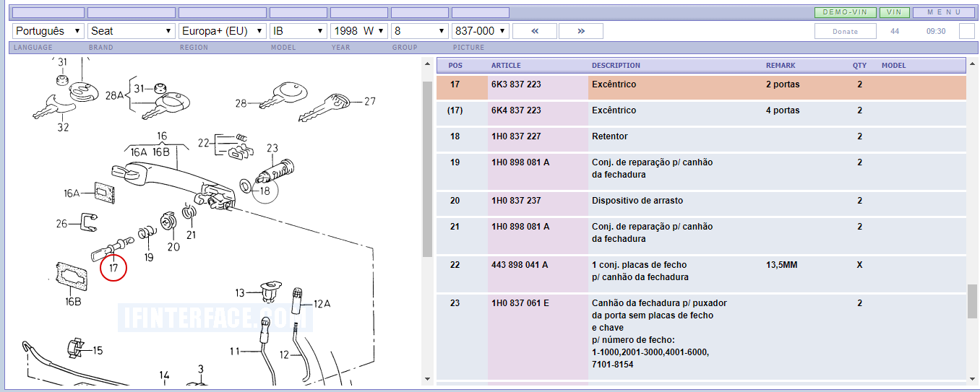The height and width of the screenshot is (392, 980).
Task: Click the QTY column header
Action: pos(859,66)
